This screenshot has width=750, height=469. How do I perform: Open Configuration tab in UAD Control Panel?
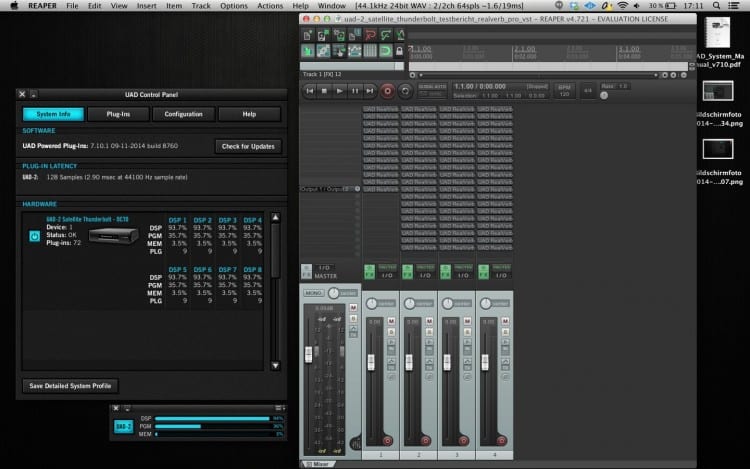(x=184, y=114)
